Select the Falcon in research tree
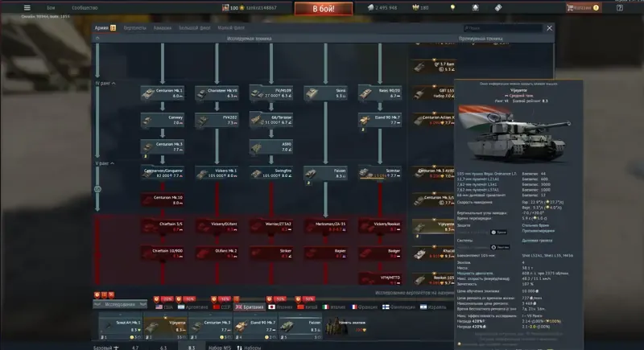 [x=325, y=173]
